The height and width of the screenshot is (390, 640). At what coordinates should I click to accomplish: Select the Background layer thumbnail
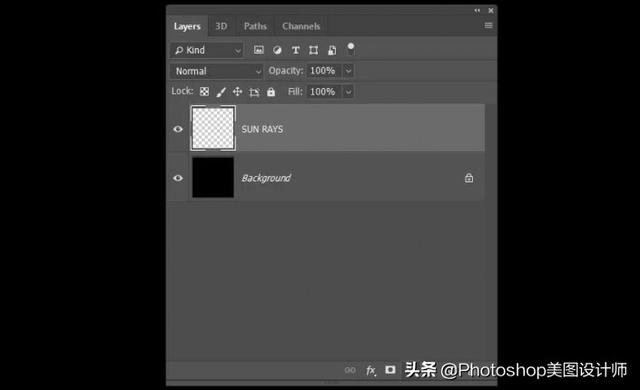coord(213,178)
